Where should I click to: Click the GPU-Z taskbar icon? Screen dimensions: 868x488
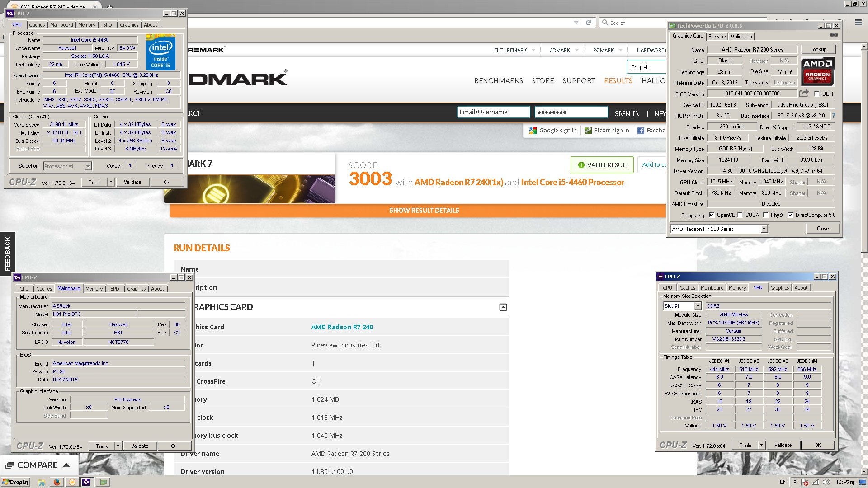point(103,482)
